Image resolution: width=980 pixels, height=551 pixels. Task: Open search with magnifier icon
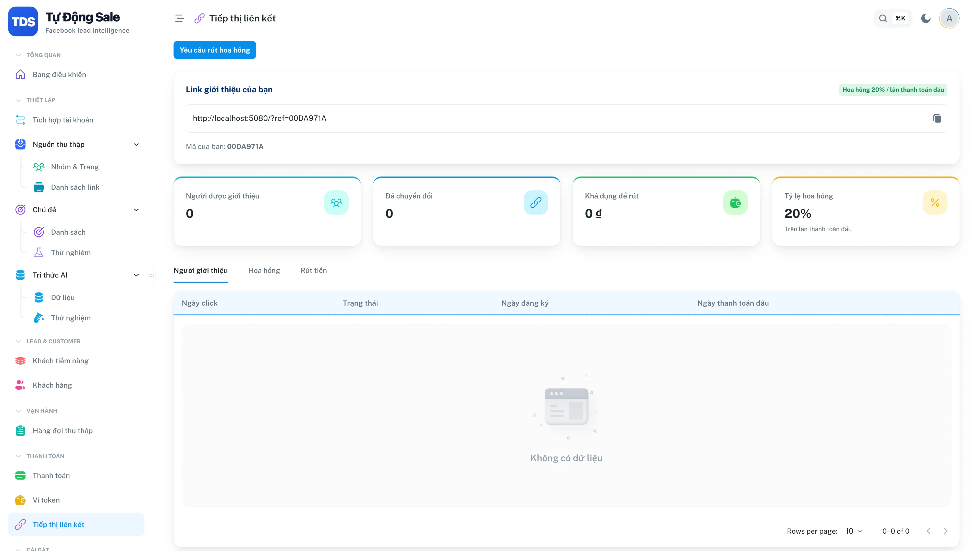(883, 18)
